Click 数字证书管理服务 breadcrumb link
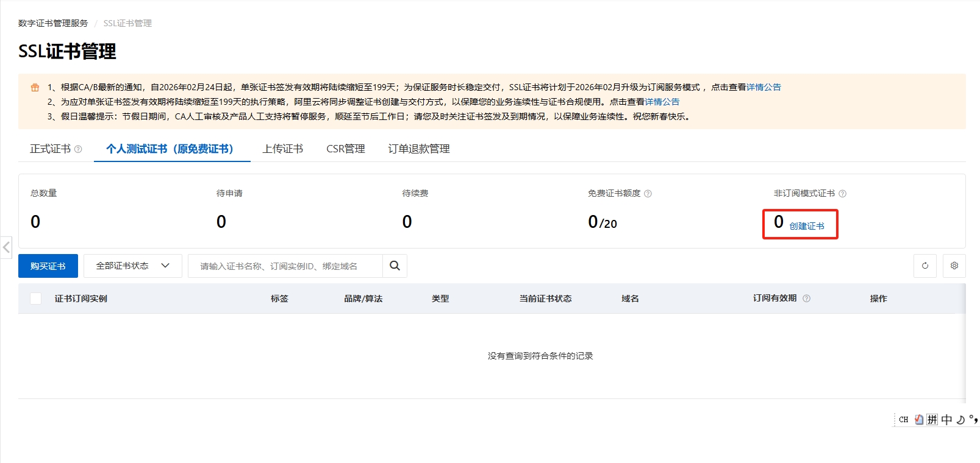The height and width of the screenshot is (463, 980). click(x=53, y=23)
